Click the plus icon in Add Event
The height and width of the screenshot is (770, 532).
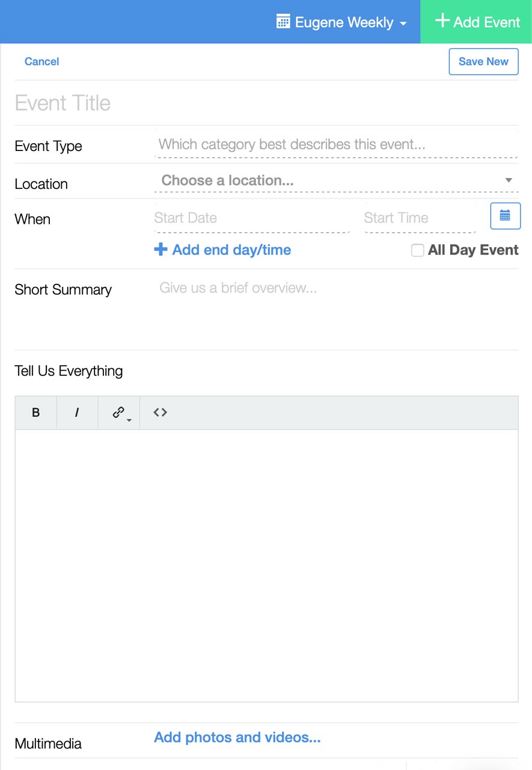point(442,21)
